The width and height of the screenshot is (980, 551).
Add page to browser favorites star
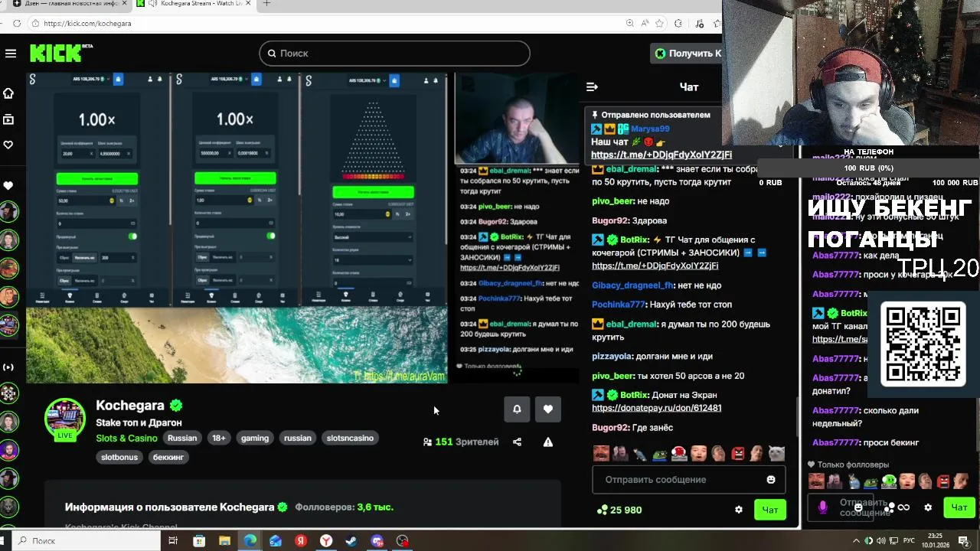[659, 24]
